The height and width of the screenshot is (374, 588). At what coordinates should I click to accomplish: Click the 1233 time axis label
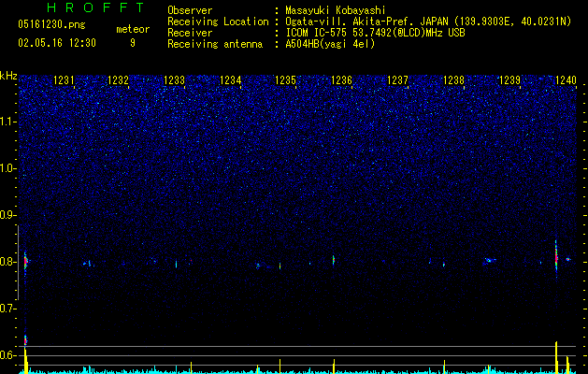point(175,80)
